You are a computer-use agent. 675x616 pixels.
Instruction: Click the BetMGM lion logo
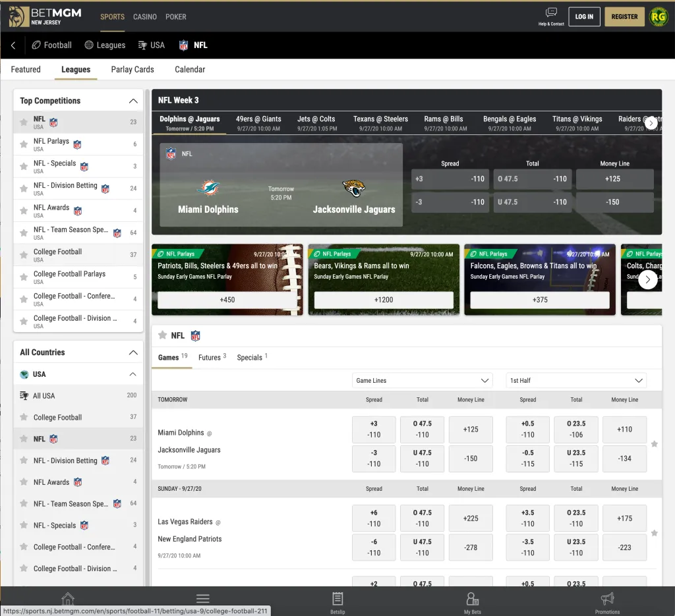(18, 16)
